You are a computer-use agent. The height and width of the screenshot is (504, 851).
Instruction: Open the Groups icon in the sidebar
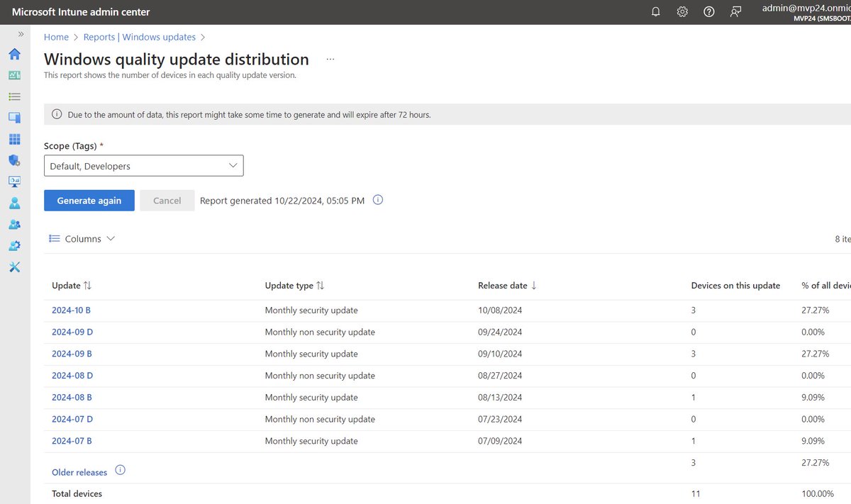click(x=14, y=224)
